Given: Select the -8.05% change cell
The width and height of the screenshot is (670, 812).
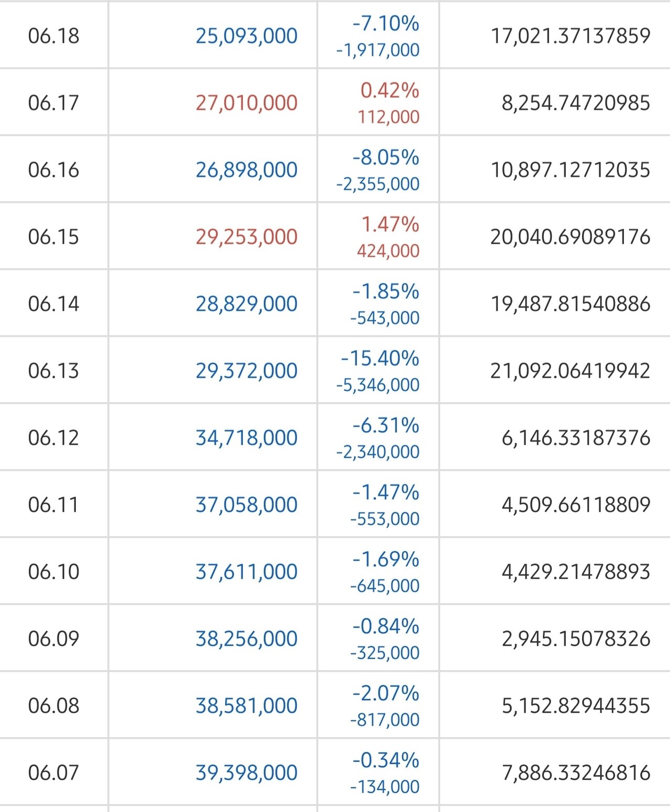Looking at the screenshot, I should click(x=386, y=157).
